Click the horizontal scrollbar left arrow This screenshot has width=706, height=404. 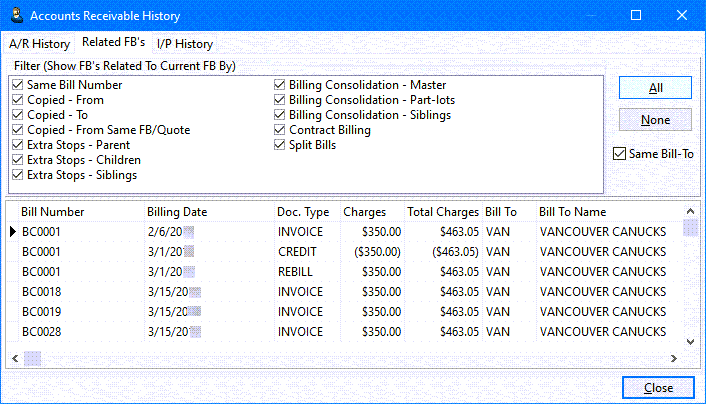pos(15,357)
